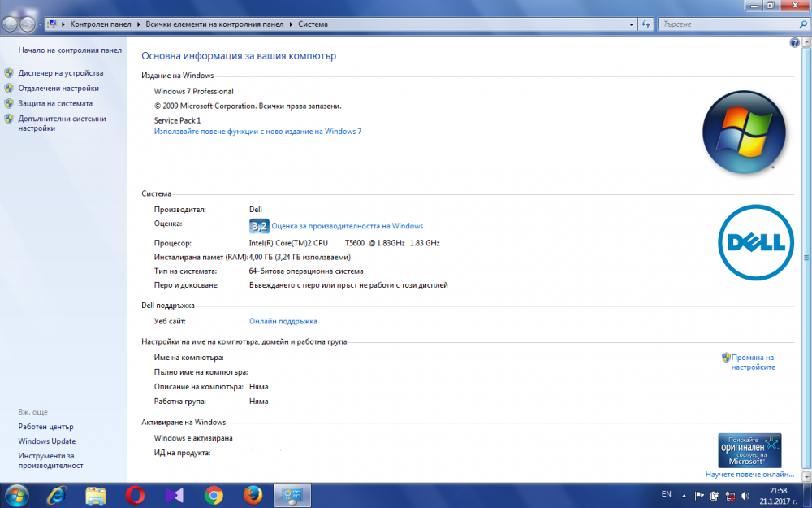The width and height of the screenshot is (812, 508).
Task: Open Visual Studio from taskbar
Action: point(175,496)
